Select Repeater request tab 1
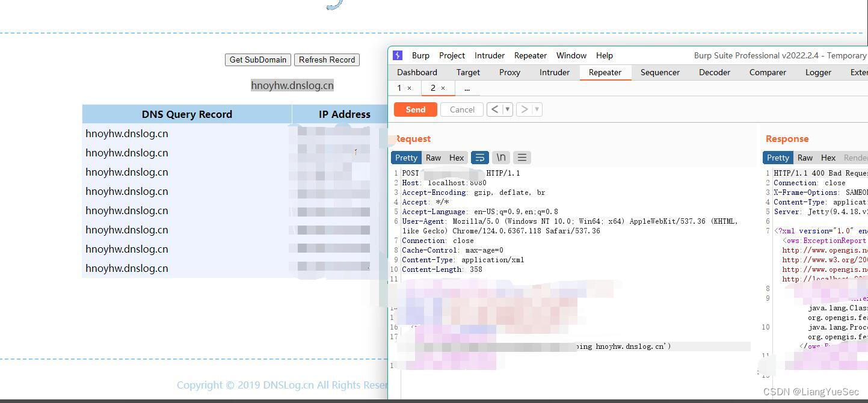The height and width of the screenshot is (403, 868). pyautogui.click(x=399, y=88)
